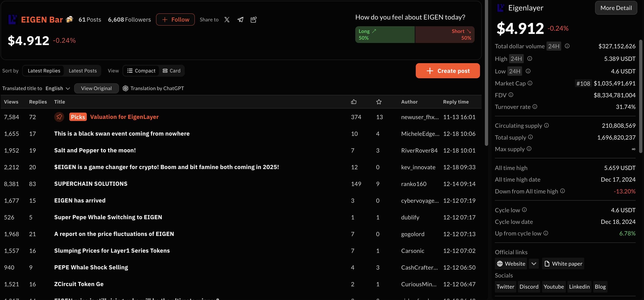
Task: Switch to Card view
Action: click(x=171, y=71)
